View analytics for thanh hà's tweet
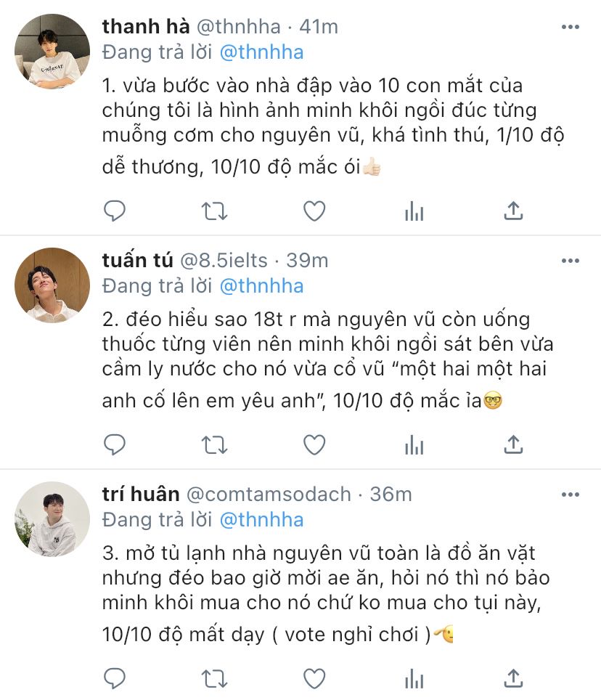Viewport: 601px width, 700px height. [x=414, y=211]
